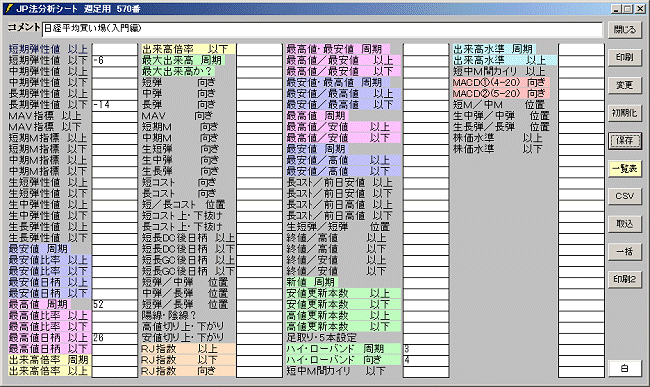Select the 最高値日柄 以上 field showing 26

(x=115, y=338)
